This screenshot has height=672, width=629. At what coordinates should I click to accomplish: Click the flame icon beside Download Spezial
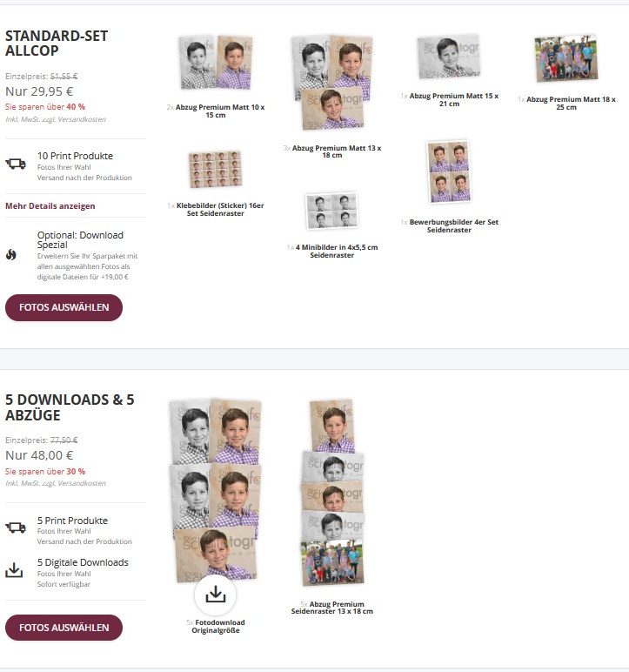(11, 255)
